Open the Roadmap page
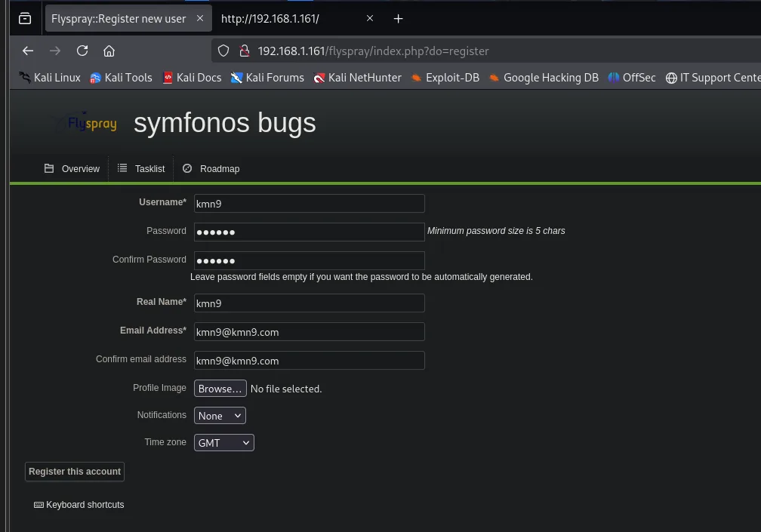The width and height of the screenshot is (761, 532). pos(211,169)
